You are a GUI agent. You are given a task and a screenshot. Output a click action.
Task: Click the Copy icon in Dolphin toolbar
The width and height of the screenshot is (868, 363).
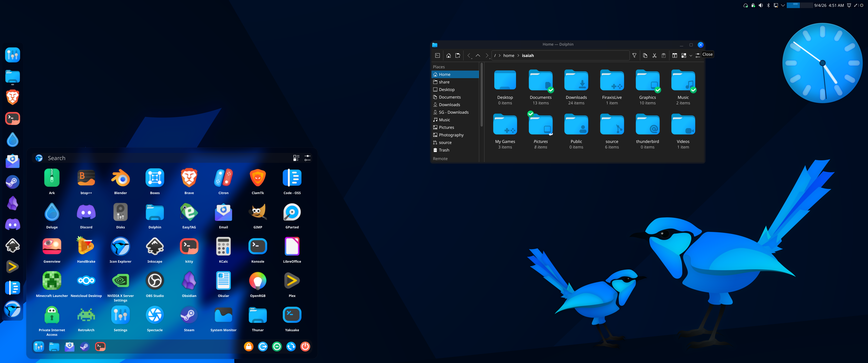pyautogui.click(x=645, y=55)
